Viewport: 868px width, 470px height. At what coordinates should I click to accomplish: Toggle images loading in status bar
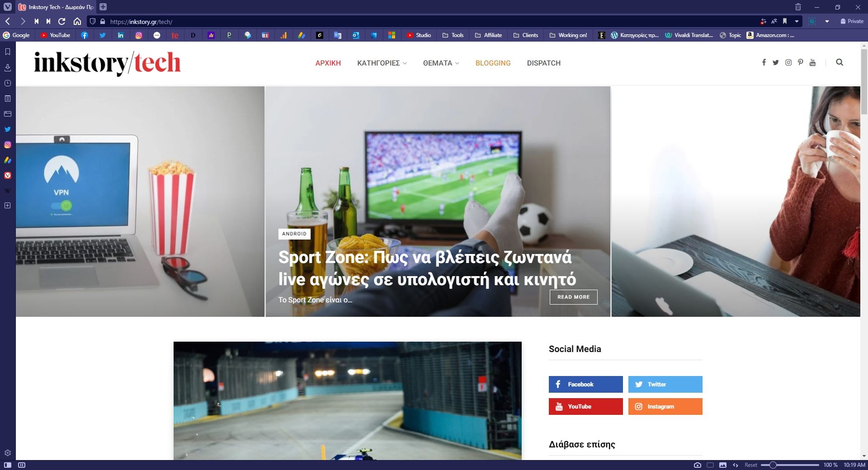coord(723,465)
